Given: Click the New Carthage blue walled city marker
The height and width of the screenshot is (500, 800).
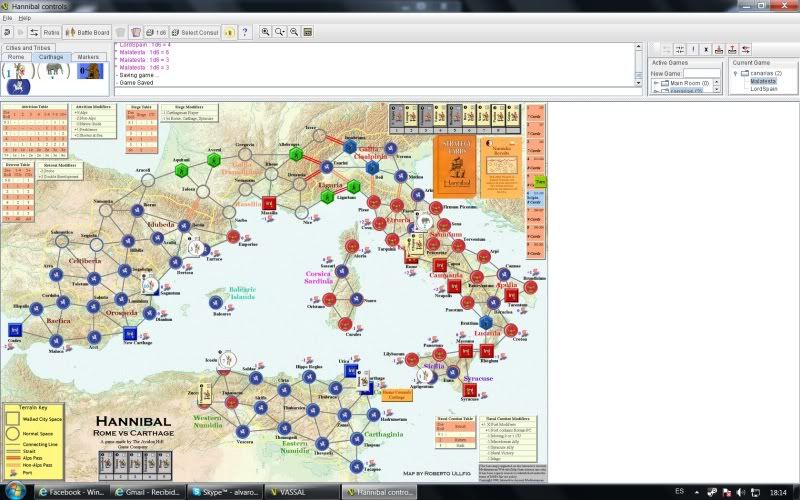Looking at the screenshot, I should [x=130, y=334].
